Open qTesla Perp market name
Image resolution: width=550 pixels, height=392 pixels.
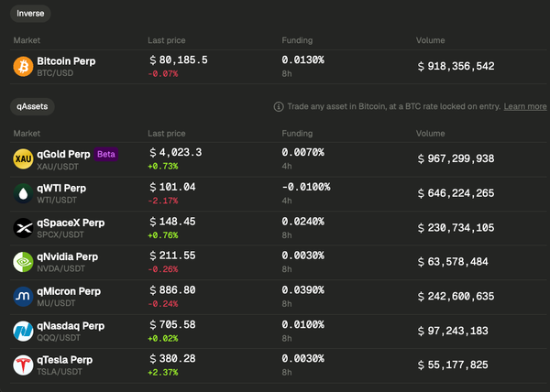coord(65,360)
